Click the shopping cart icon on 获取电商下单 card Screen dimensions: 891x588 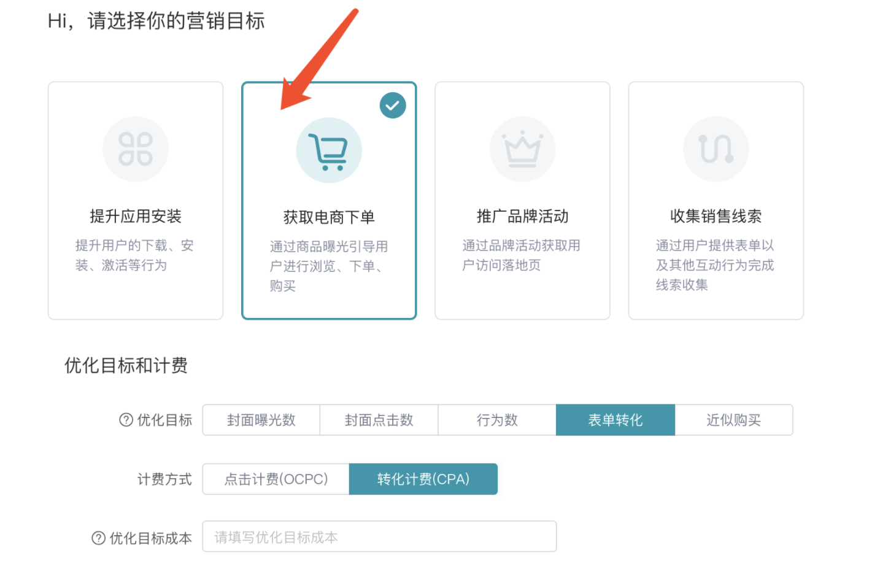click(329, 149)
